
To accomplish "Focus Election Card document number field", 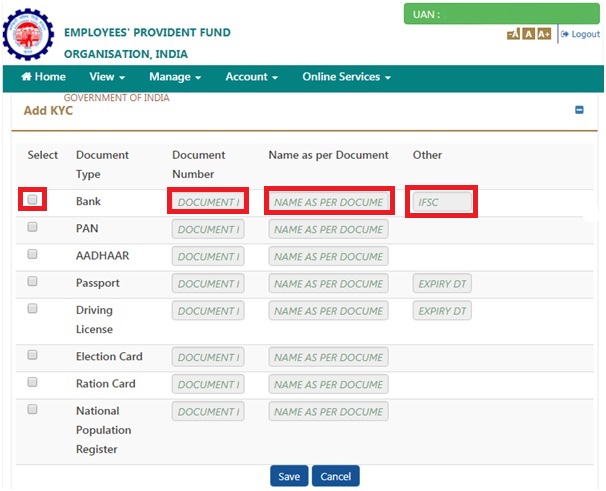I will pos(208,357).
